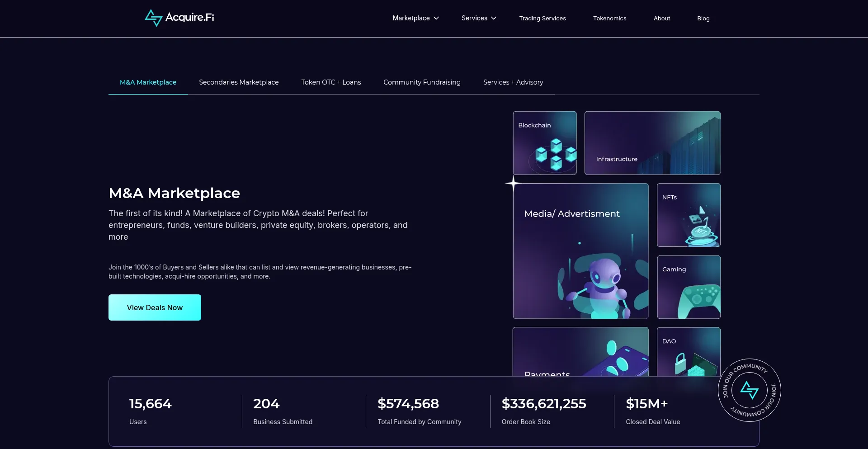Viewport: 868px width, 449px height.
Task: Switch to the Token OTC + Loans tab
Action: 331,82
